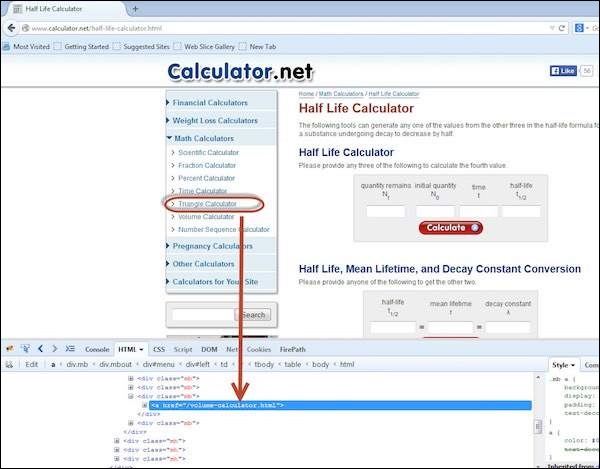Viewport: 600px width, 469px height.
Task: Open a new tab with the plus button
Action: click(x=135, y=8)
